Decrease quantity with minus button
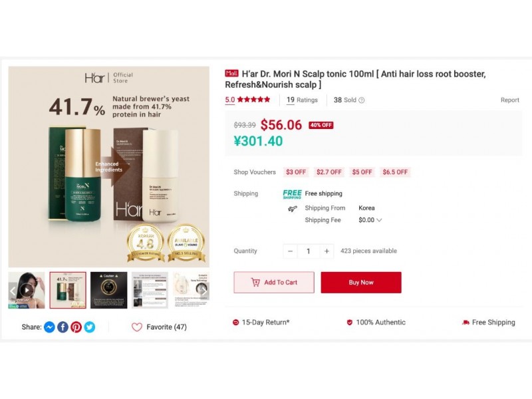 click(290, 251)
